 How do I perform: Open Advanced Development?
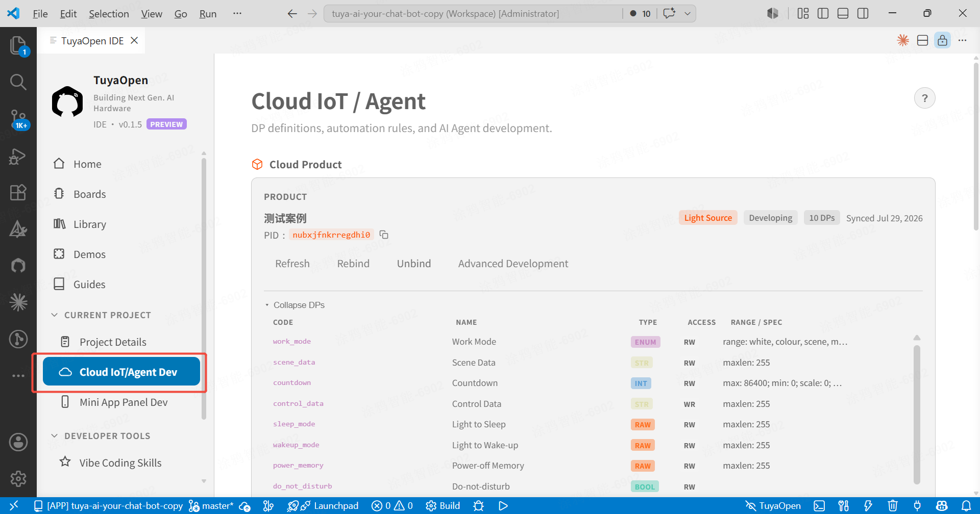(513, 264)
